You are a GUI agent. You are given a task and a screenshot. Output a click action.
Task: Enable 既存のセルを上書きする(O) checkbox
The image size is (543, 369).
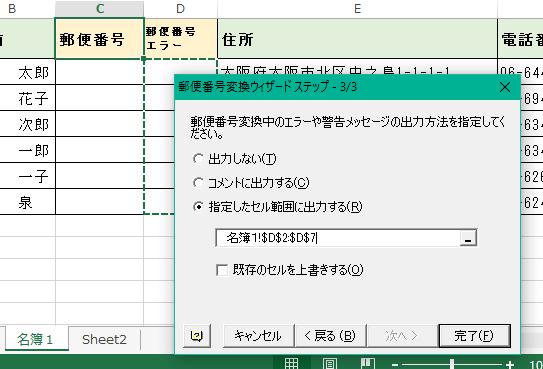pyautogui.click(x=222, y=270)
